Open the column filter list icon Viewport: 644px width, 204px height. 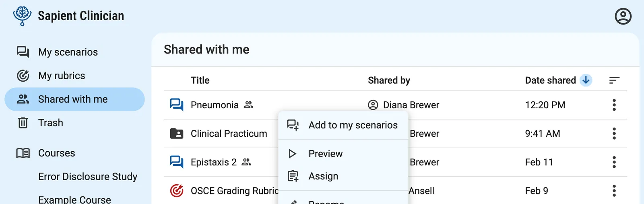614,80
